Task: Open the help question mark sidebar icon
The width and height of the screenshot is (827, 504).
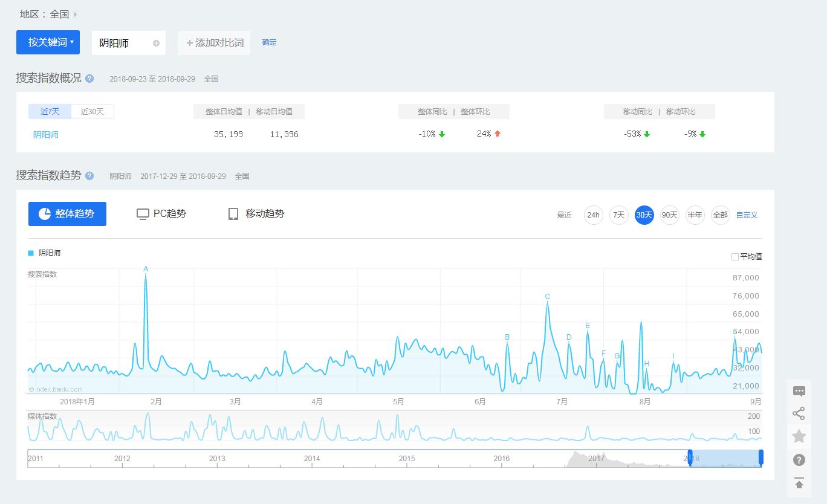Action: pyautogui.click(x=799, y=460)
